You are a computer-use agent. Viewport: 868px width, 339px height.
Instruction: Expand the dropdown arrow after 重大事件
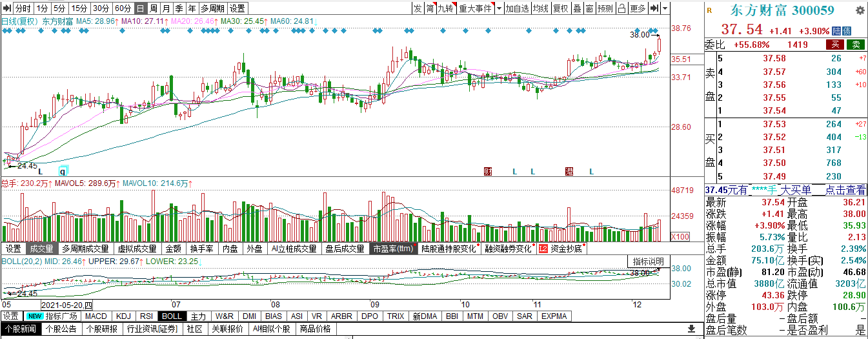(499, 8)
